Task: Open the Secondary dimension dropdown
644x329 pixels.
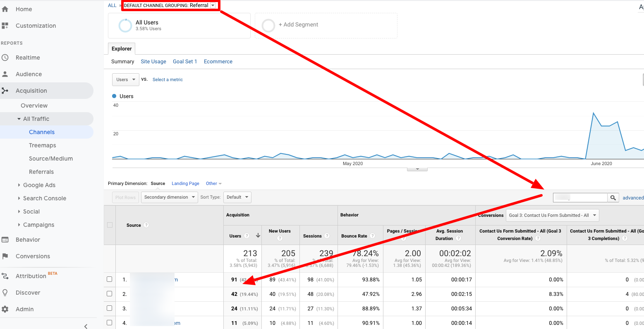Action: click(x=169, y=197)
